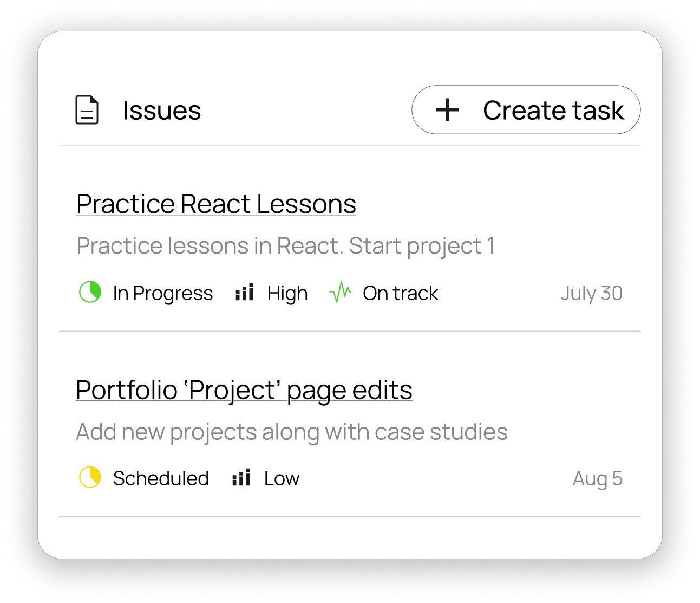Click the In Progress status label
700x603 pixels.
(162, 293)
